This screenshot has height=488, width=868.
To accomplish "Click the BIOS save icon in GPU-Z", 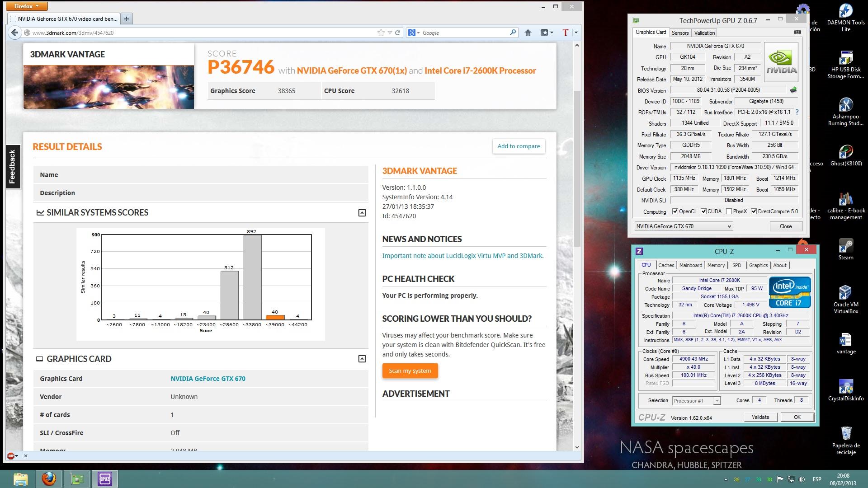I will [x=793, y=90].
